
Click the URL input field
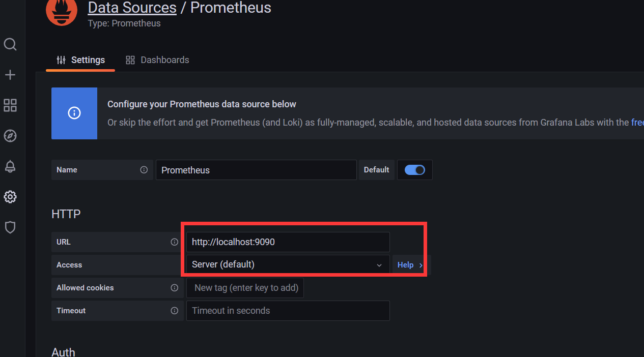[288, 242]
